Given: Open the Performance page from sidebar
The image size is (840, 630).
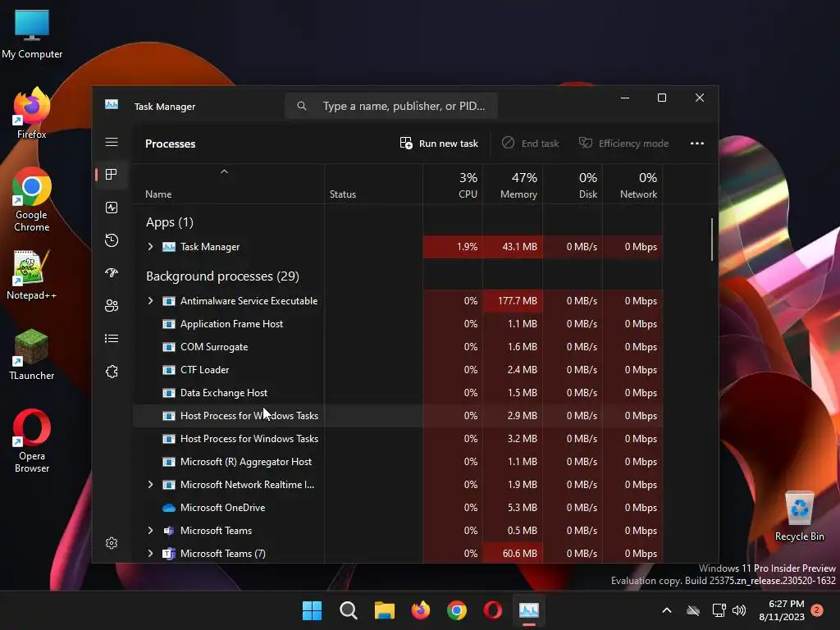Looking at the screenshot, I should [x=112, y=208].
